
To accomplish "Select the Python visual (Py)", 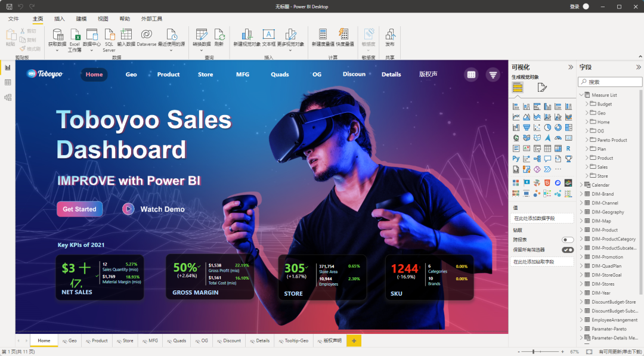I will coord(516,159).
